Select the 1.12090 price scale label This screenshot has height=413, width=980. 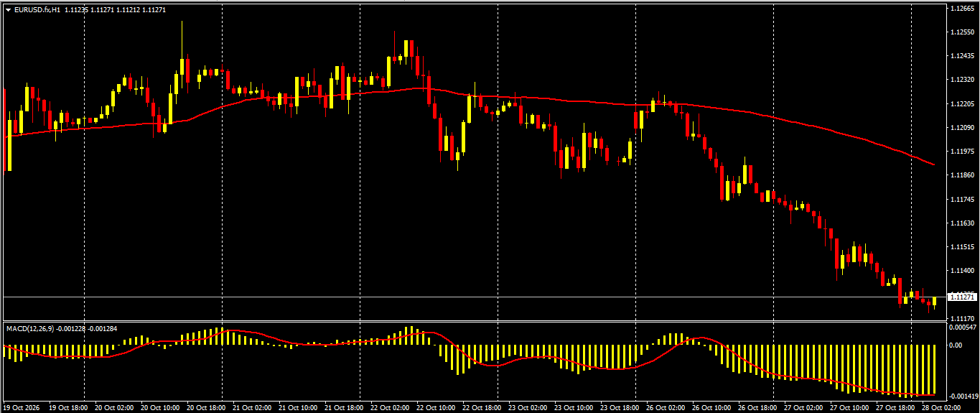[961, 128]
